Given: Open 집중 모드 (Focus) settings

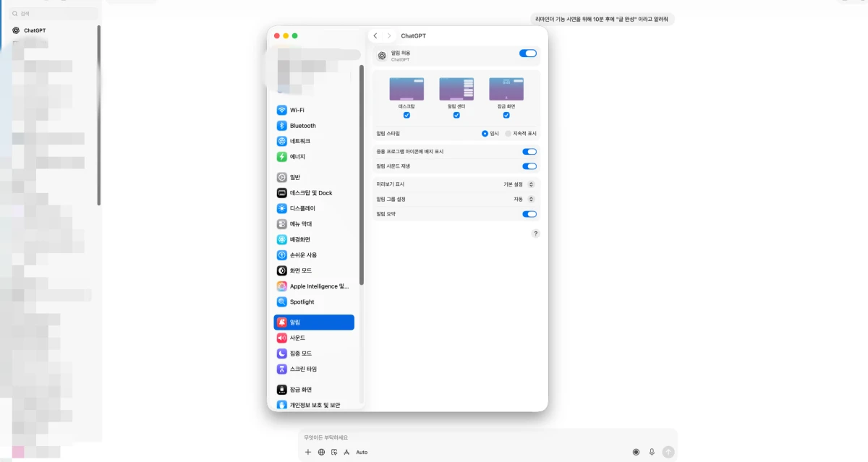Looking at the screenshot, I should click(x=313, y=354).
